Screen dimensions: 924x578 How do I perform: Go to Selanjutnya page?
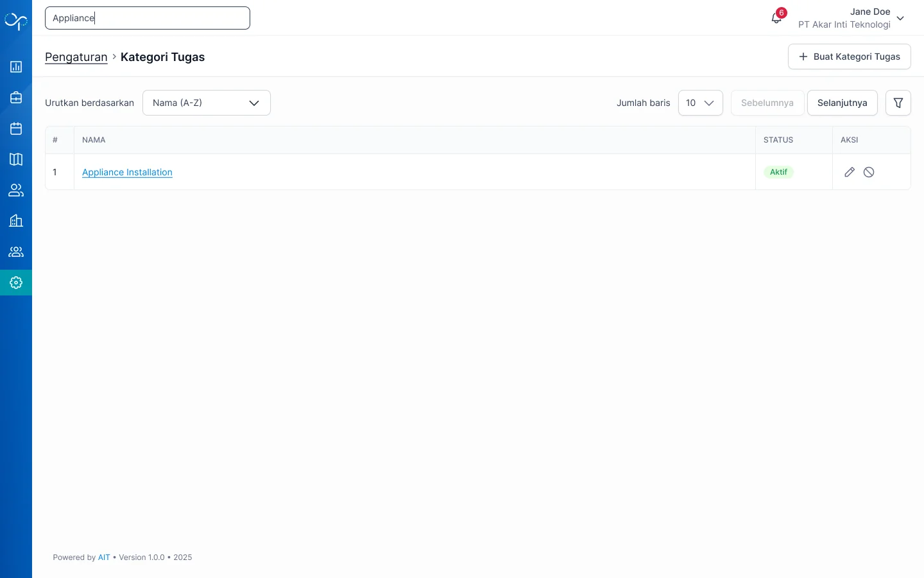pyautogui.click(x=843, y=103)
